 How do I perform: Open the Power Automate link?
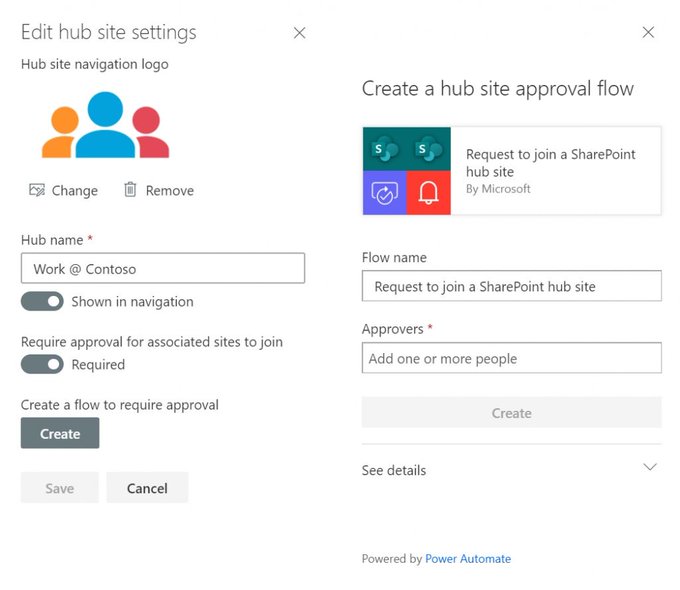click(x=468, y=558)
